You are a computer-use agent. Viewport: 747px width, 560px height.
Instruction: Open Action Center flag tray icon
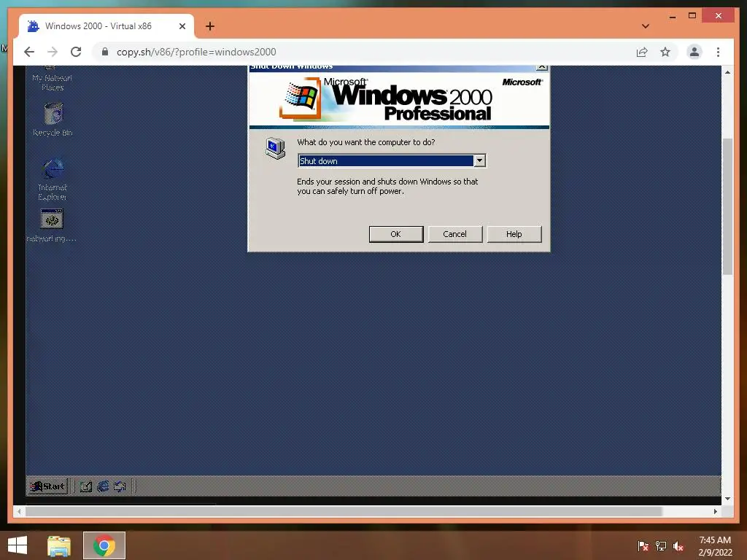643,546
